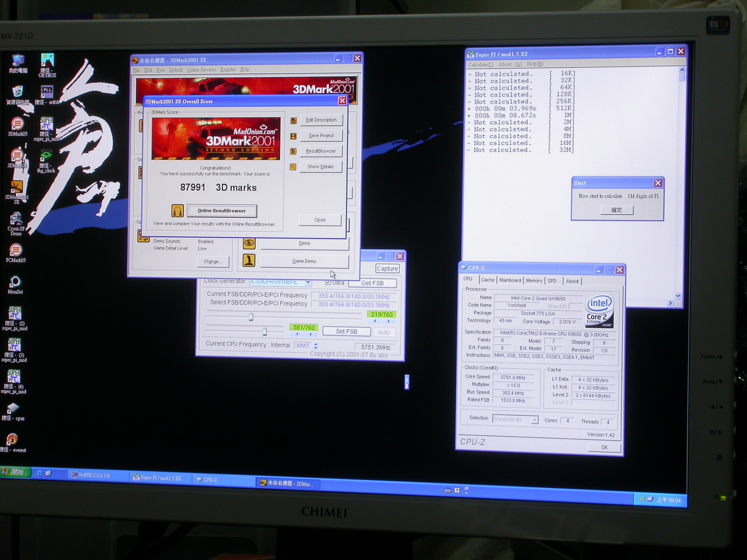Viewport: 747px width, 560px height.
Task: Open the thg_clock desktop shortcut
Action: pos(46,161)
